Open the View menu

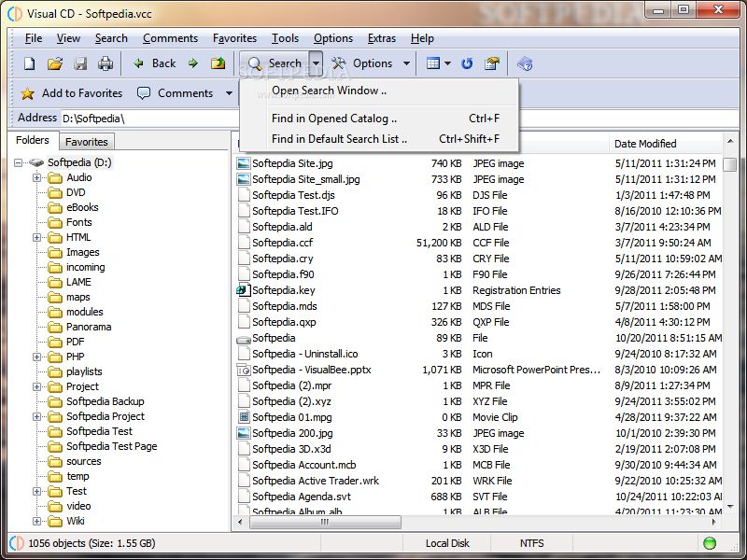(68, 38)
